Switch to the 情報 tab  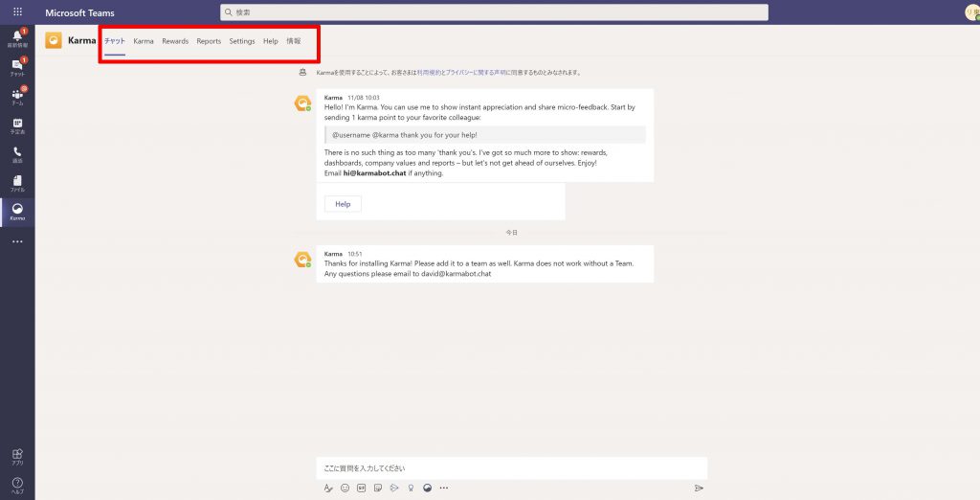pyautogui.click(x=294, y=41)
